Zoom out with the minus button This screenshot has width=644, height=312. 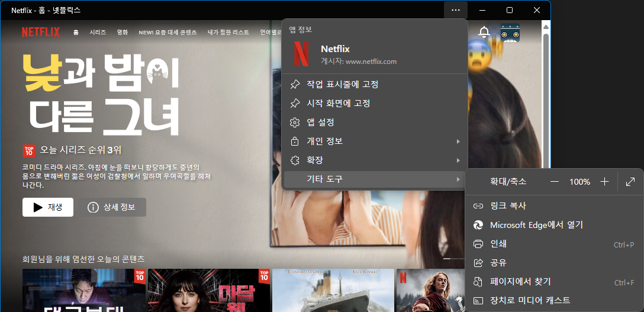point(555,182)
